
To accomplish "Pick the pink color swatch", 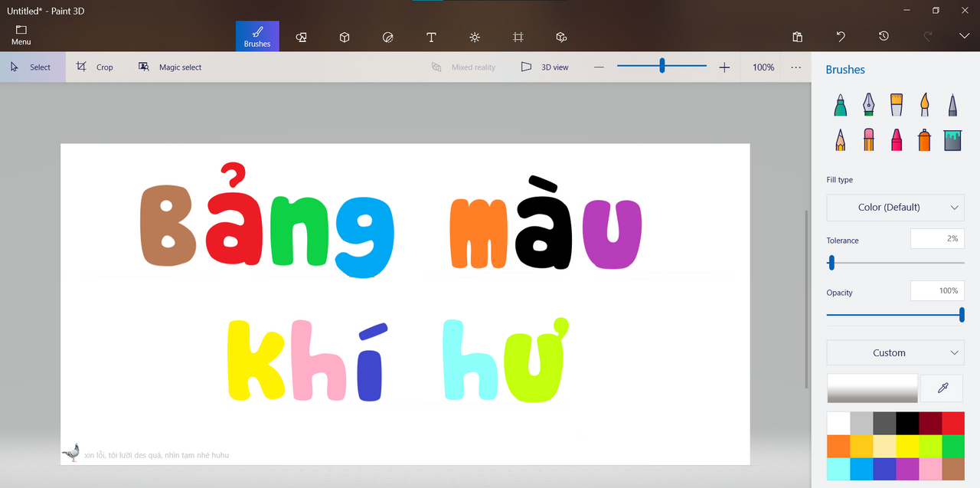I will [x=930, y=470].
